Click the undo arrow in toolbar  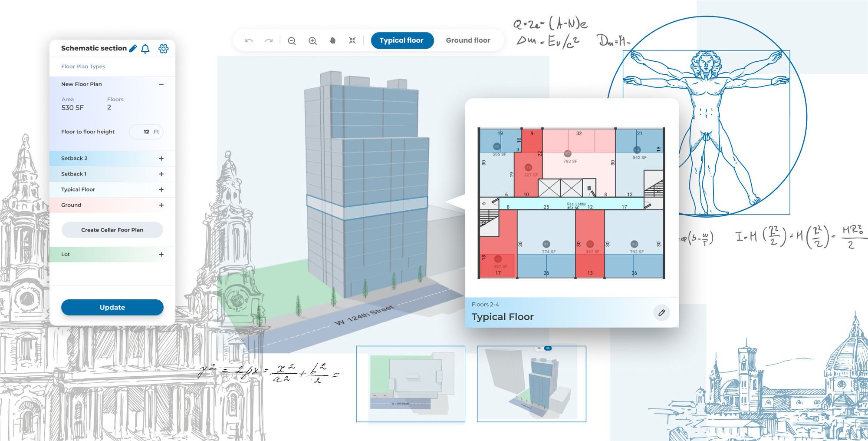[249, 40]
